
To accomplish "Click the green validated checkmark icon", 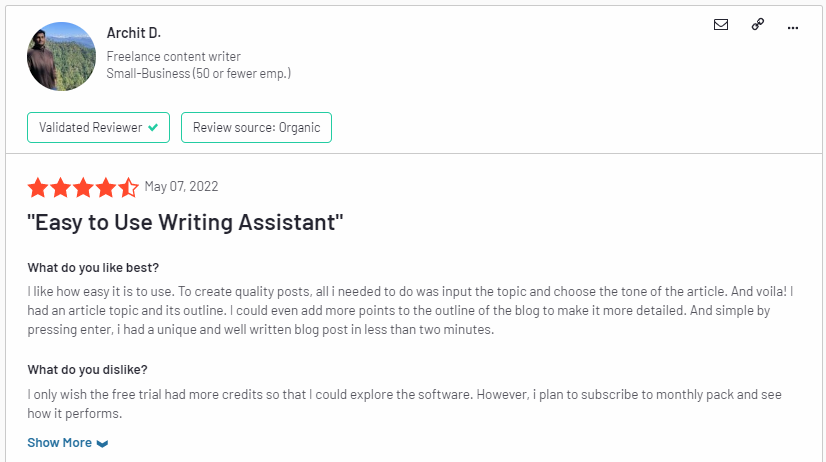I will pyautogui.click(x=153, y=127).
